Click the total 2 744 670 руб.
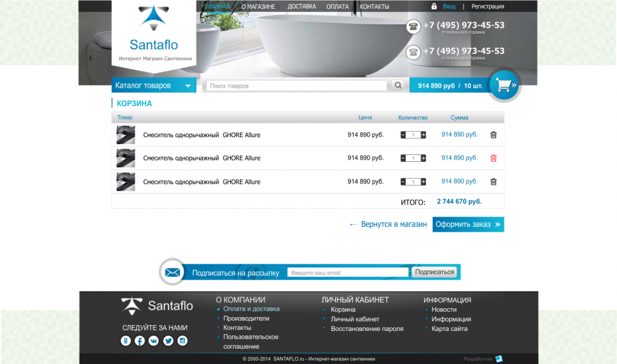Image resolution: width=617 pixels, height=364 pixels. click(459, 201)
